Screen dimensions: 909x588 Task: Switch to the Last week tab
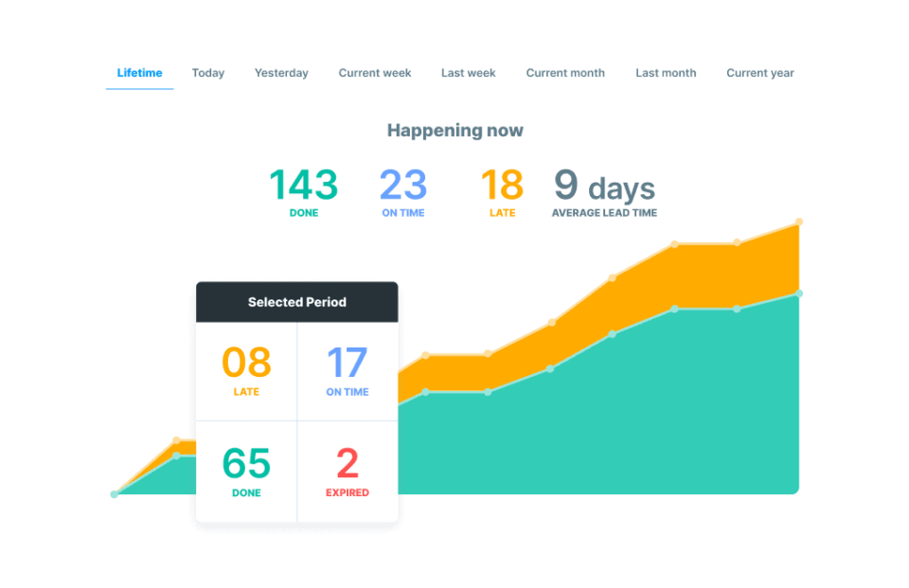click(468, 73)
